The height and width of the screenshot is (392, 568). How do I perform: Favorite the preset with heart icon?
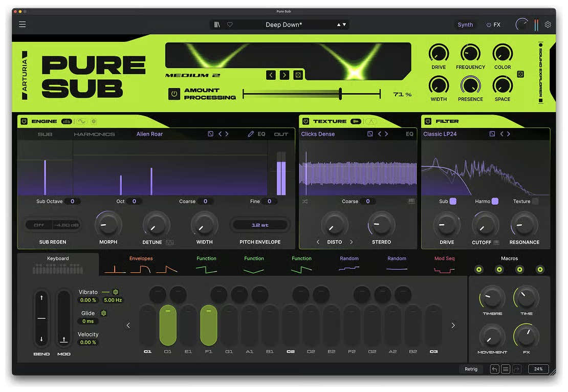pyautogui.click(x=230, y=25)
